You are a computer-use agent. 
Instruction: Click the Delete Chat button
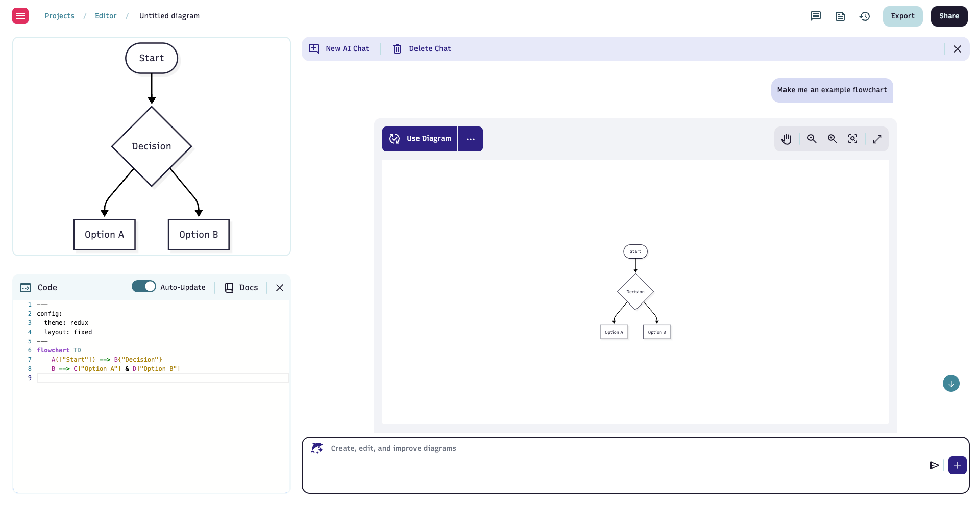[x=422, y=49]
